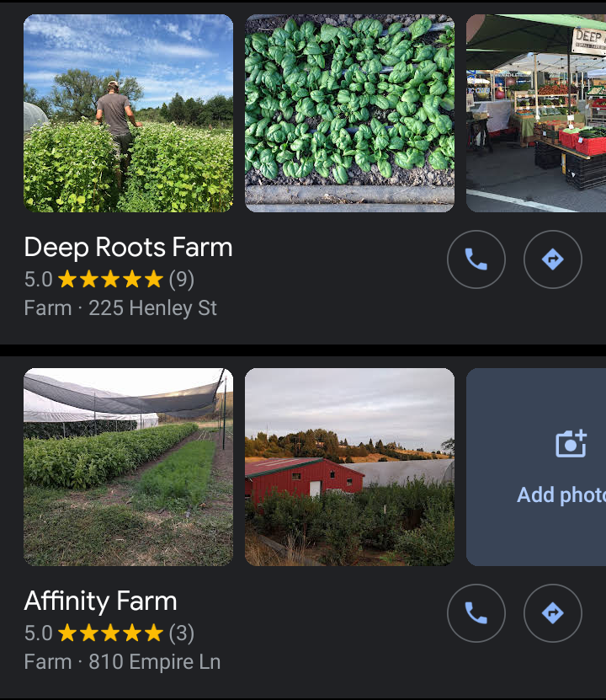This screenshot has height=700, width=606.
Task: Open the shaded crop rows photo
Action: point(128,467)
